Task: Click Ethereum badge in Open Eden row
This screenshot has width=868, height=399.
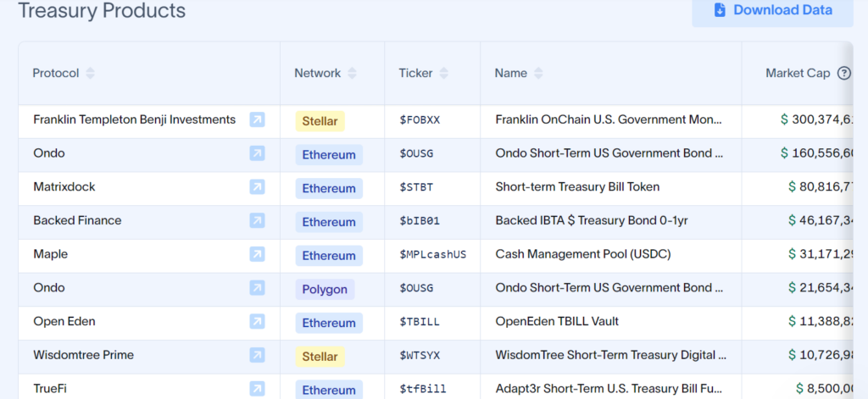Action: click(329, 324)
